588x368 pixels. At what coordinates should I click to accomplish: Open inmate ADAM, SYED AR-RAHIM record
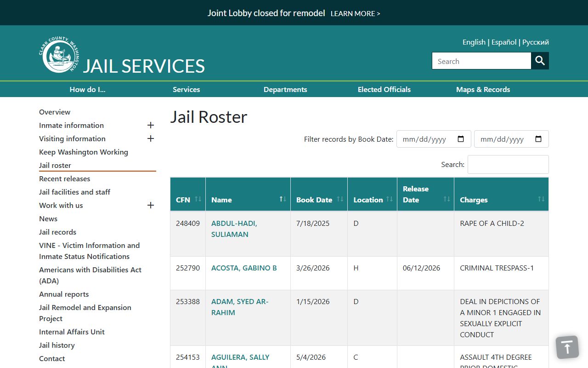[240, 307]
